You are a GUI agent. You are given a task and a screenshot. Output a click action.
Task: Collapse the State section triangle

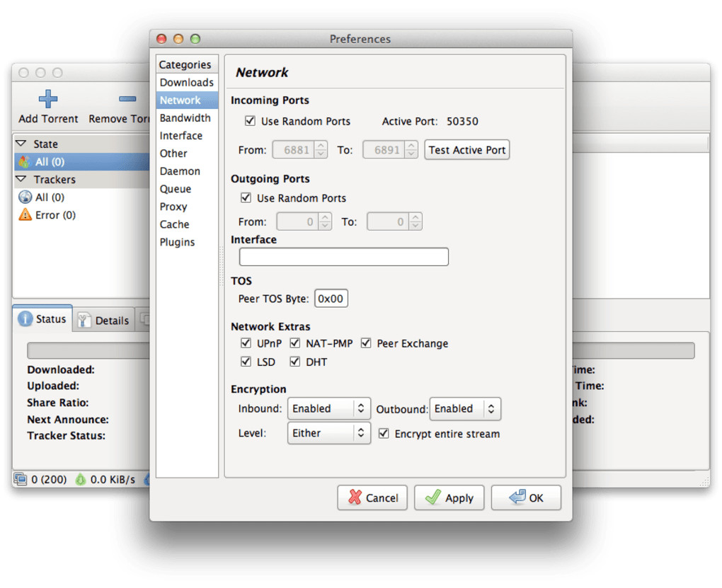21,143
